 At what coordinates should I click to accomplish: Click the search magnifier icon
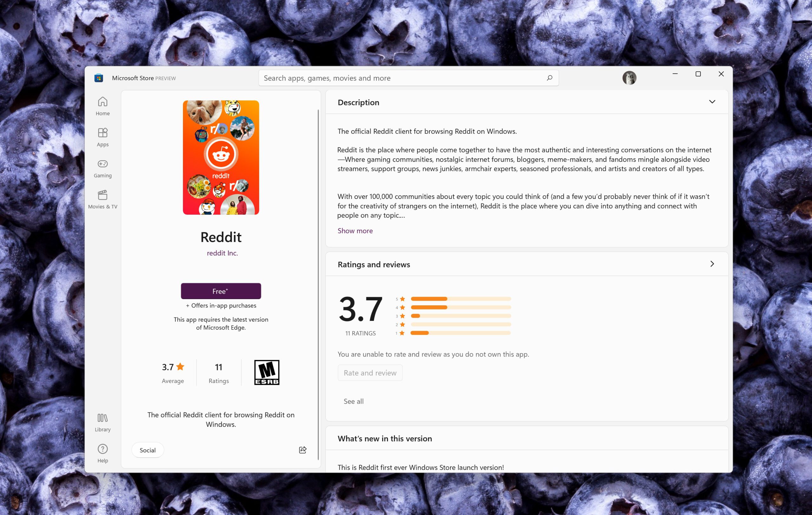pyautogui.click(x=549, y=78)
